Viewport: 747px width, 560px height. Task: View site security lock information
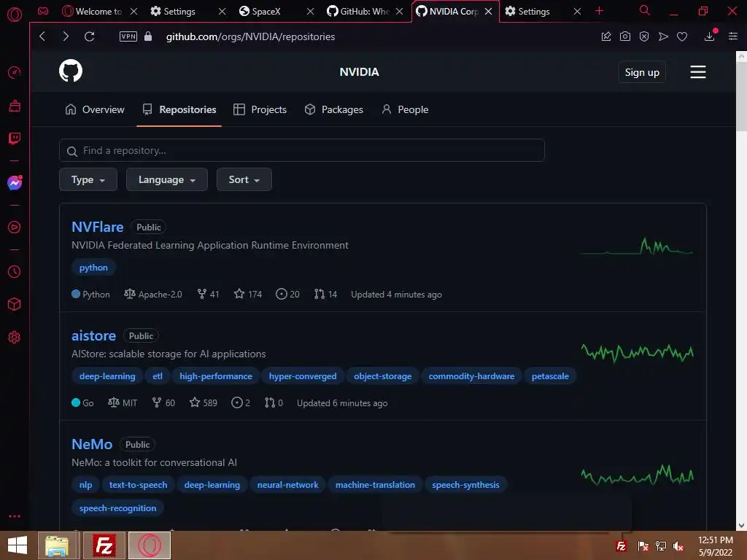[148, 36]
